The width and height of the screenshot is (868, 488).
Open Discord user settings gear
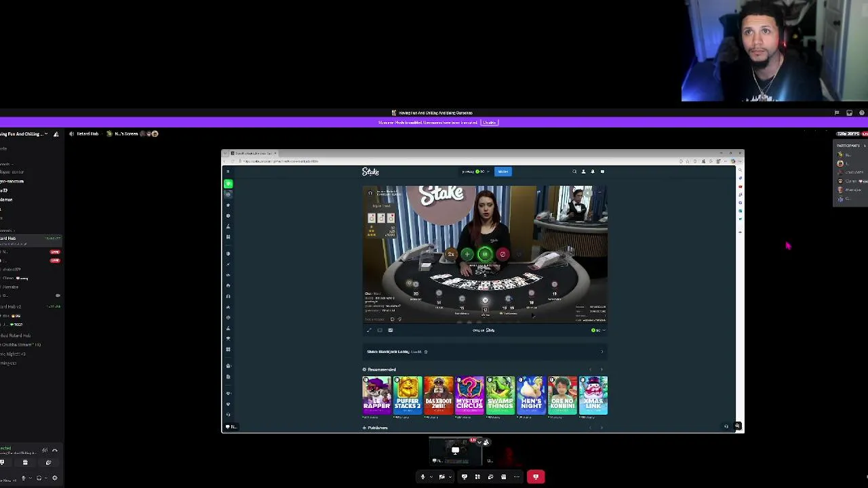tap(54, 478)
